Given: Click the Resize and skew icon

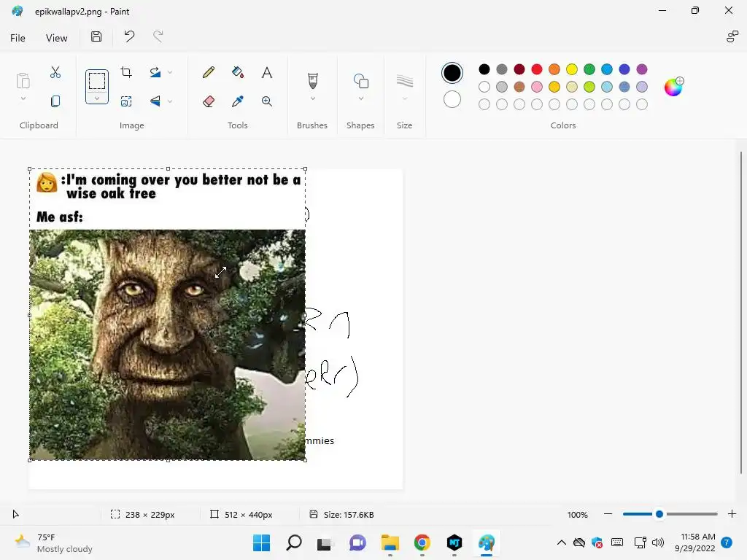Looking at the screenshot, I should pyautogui.click(x=126, y=101).
